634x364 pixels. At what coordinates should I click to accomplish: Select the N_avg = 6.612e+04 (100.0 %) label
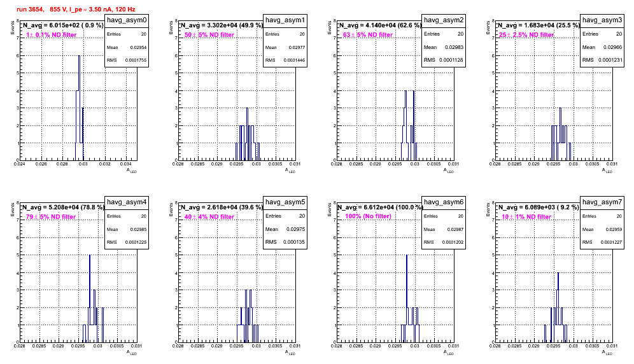coord(380,207)
